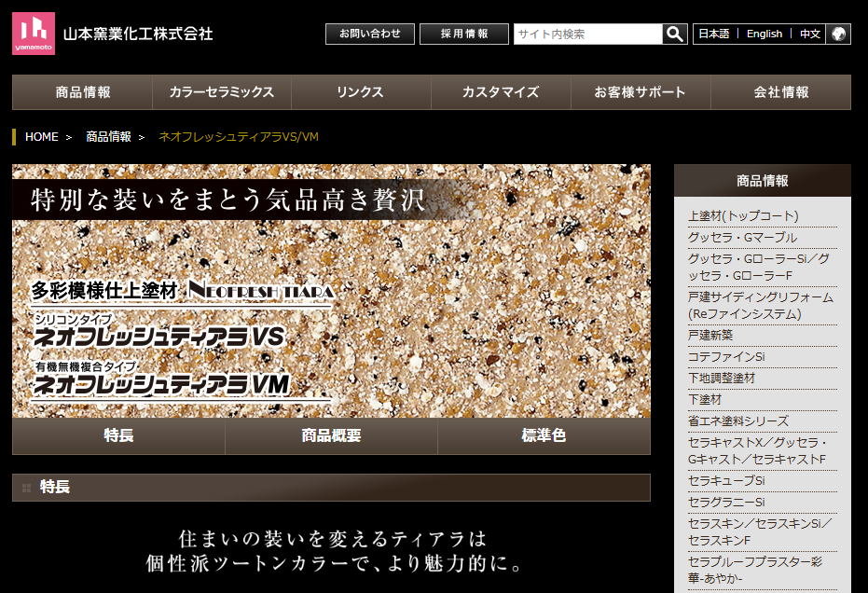Image resolution: width=868 pixels, height=593 pixels.
Task: Click HOME in the breadcrumb trail
Action: [41, 136]
